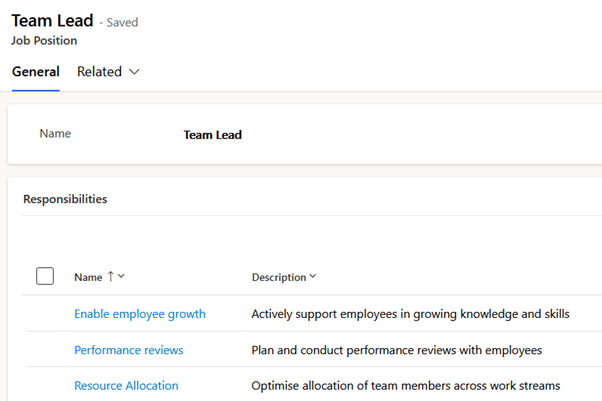602x401 pixels.
Task: Open the Related tab
Action: coord(99,72)
